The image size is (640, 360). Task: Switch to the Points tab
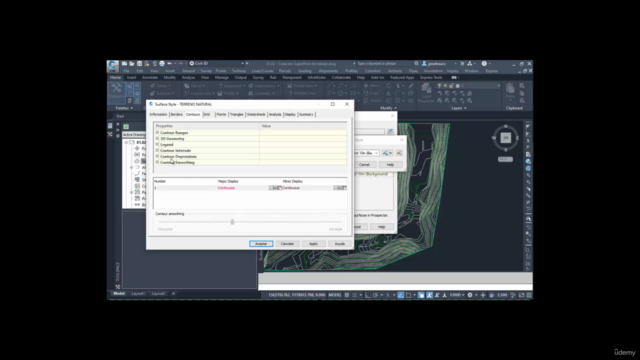(221, 115)
